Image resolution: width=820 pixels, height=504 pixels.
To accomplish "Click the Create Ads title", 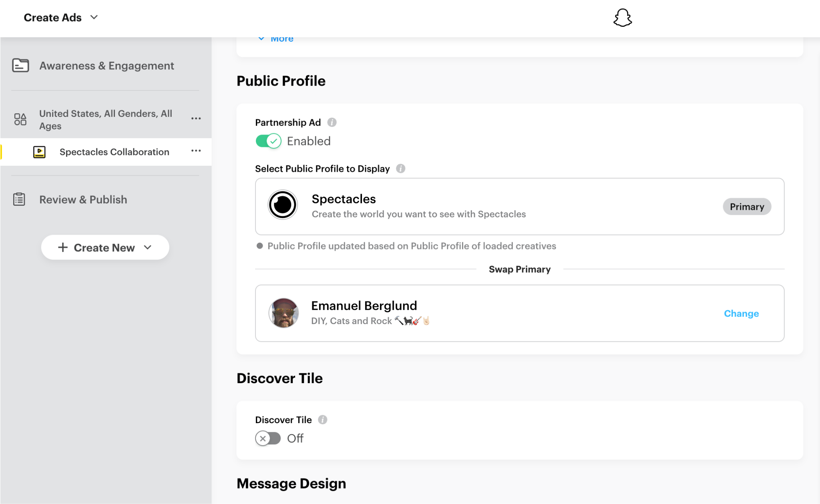I will pyautogui.click(x=52, y=18).
